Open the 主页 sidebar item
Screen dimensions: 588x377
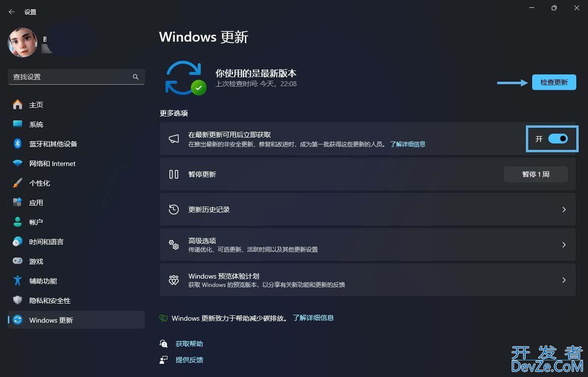pyautogui.click(x=76, y=105)
